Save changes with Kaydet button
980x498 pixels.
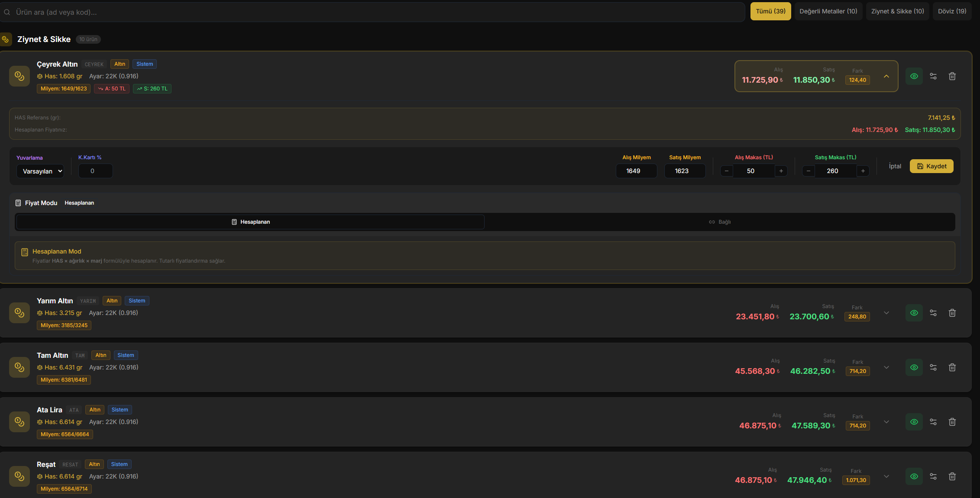tap(931, 166)
